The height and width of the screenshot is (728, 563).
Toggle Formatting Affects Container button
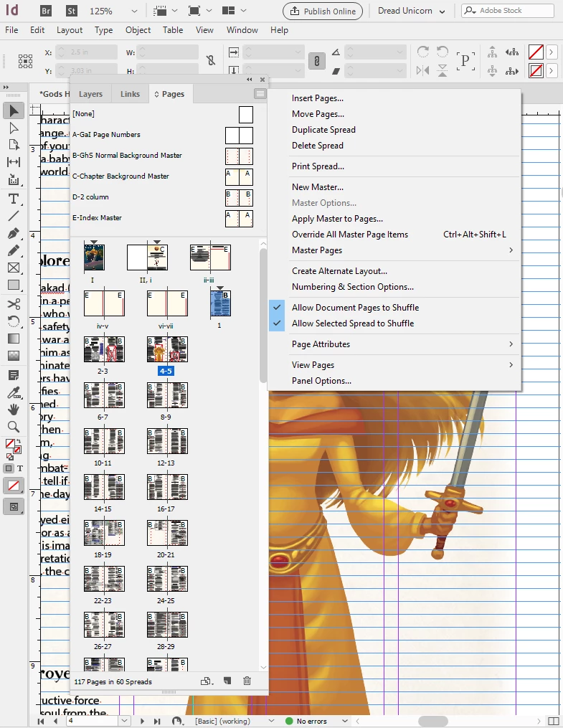click(x=9, y=468)
